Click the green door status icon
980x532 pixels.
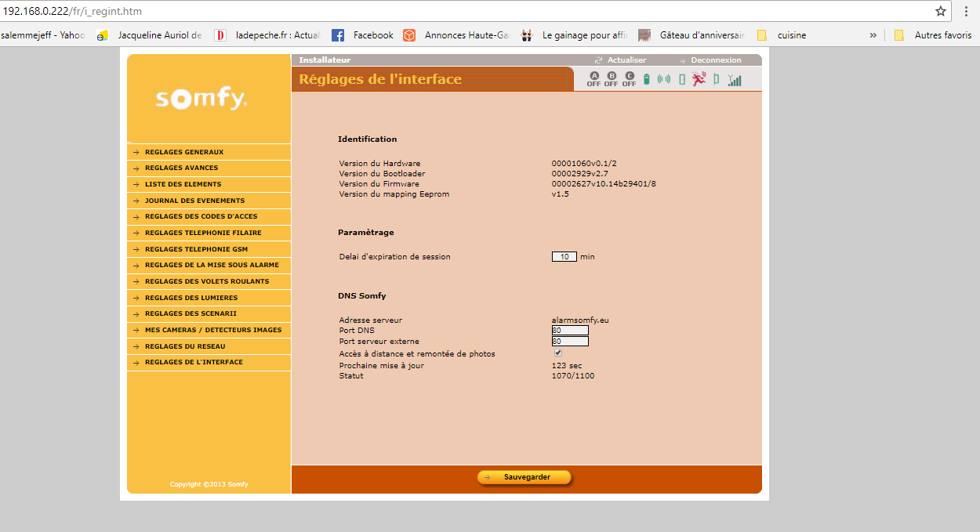682,79
